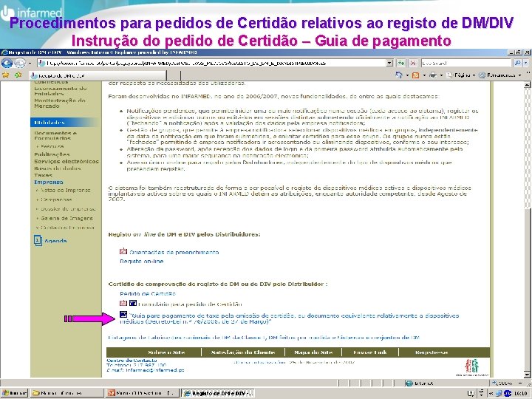Viewport: 532px width, 399px height.
Task: Switch to Registo de DM e DIV taskbar button
Action: pos(218,393)
